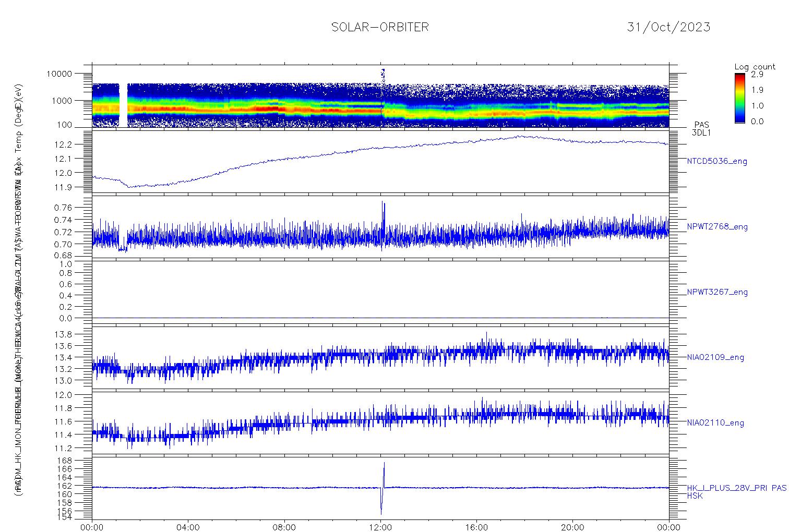Select the 1.9 colorbar tick value
The width and height of the screenshot is (789, 532).
pos(757,90)
